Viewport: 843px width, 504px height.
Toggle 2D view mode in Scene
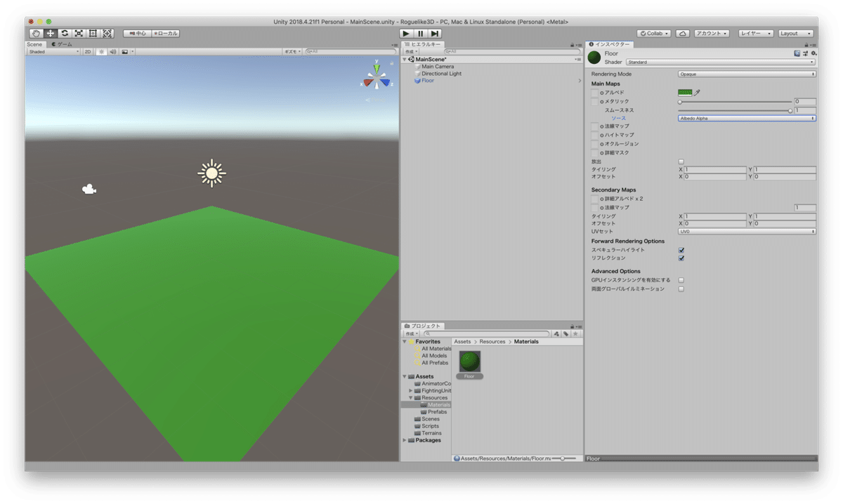88,51
